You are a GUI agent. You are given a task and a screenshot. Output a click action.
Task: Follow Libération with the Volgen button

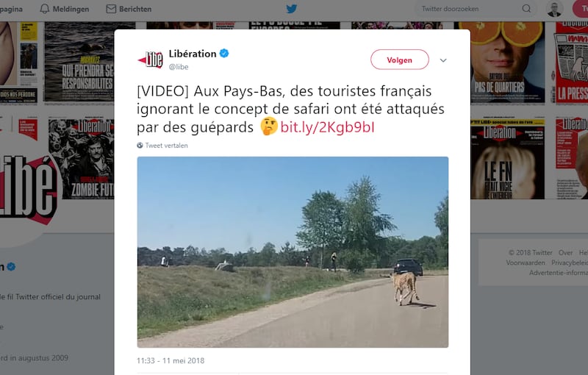pos(399,60)
